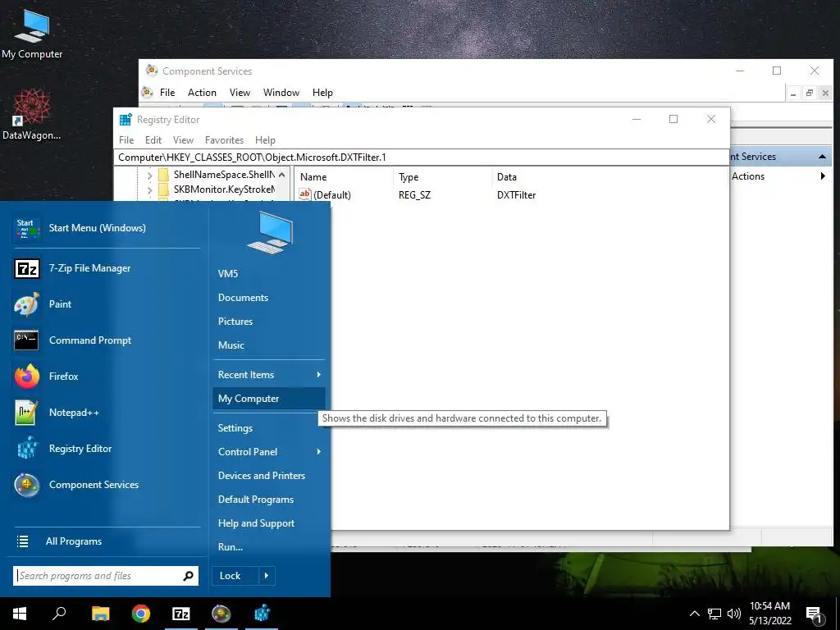This screenshot has height=630, width=840.
Task: Click the All Programs list icon
Action: click(22, 541)
